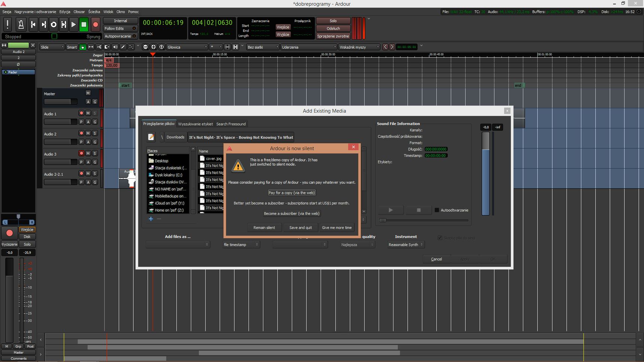The image size is (644, 362).
Task: Click the blue plus add bookmark icon
Action: 151,219
